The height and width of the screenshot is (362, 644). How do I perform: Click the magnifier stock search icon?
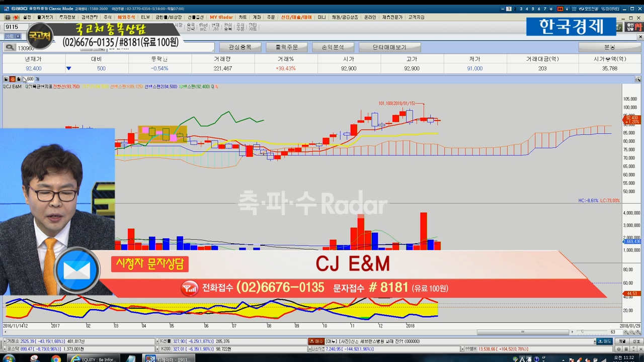10,48
